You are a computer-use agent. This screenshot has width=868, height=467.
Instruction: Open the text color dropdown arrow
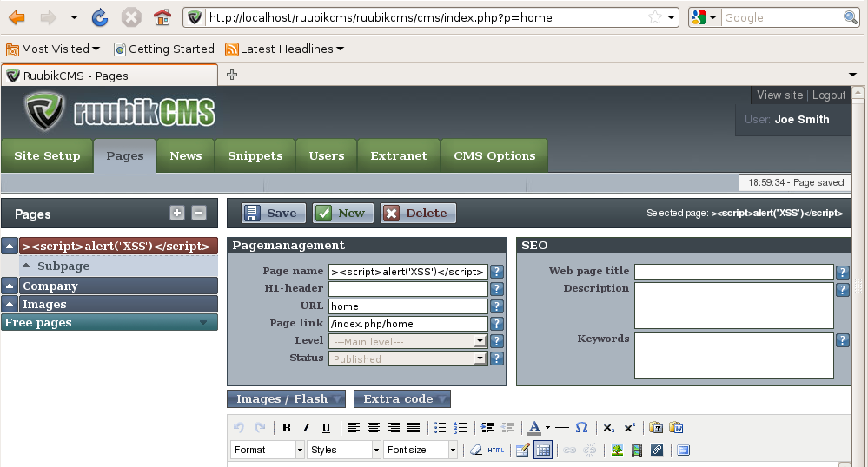[547, 428]
